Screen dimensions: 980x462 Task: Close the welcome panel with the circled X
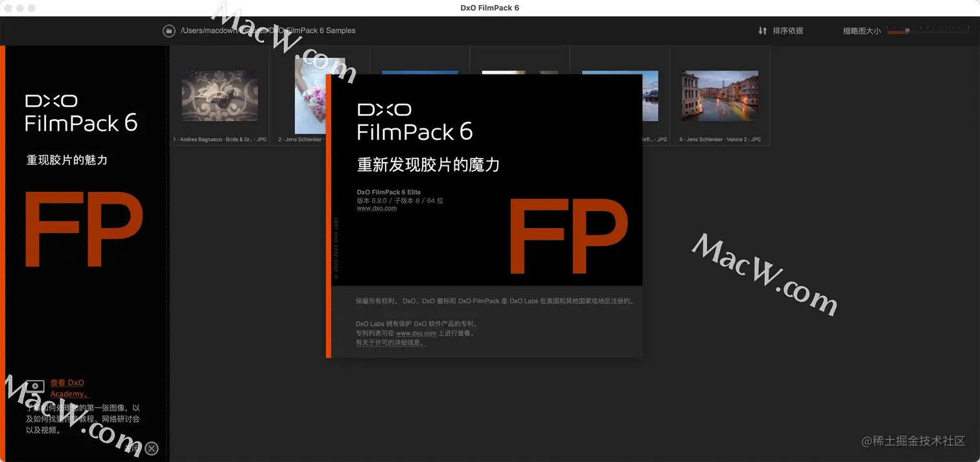click(152, 448)
